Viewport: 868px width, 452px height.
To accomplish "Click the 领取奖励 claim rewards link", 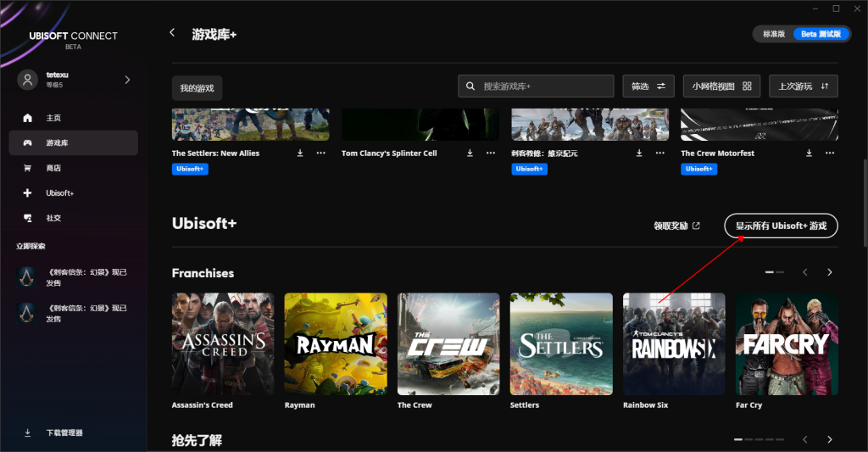I will [x=676, y=226].
